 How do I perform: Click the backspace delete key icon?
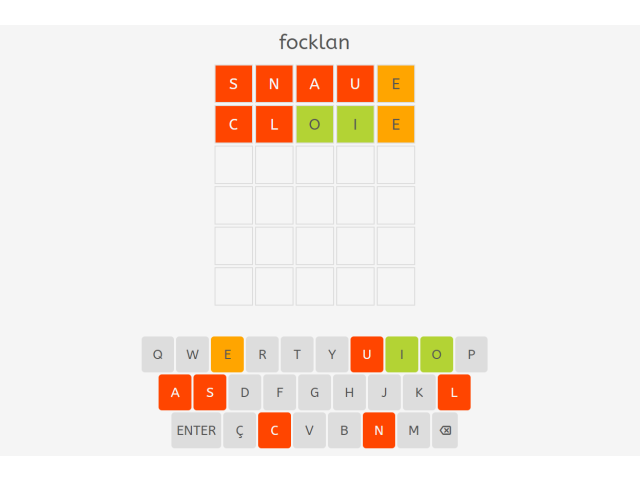click(x=445, y=430)
